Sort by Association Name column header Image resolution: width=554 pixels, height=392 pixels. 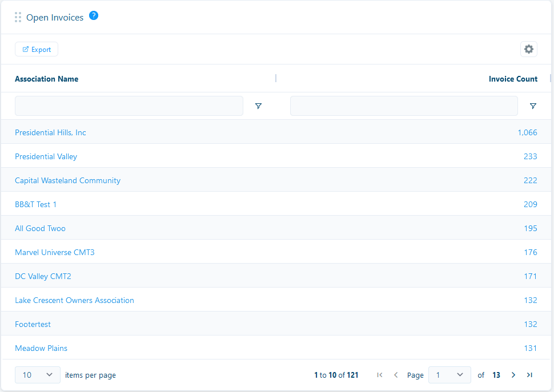[x=47, y=79]
